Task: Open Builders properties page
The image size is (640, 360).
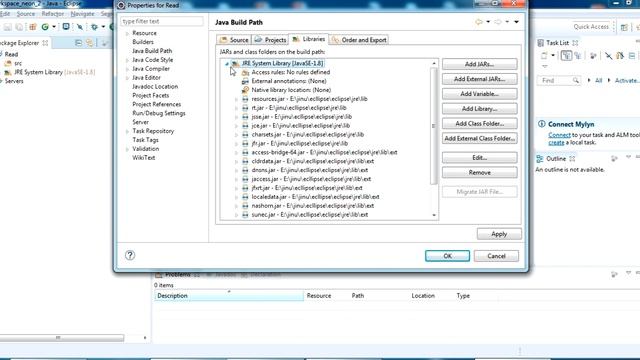Action: coord(143,42)
